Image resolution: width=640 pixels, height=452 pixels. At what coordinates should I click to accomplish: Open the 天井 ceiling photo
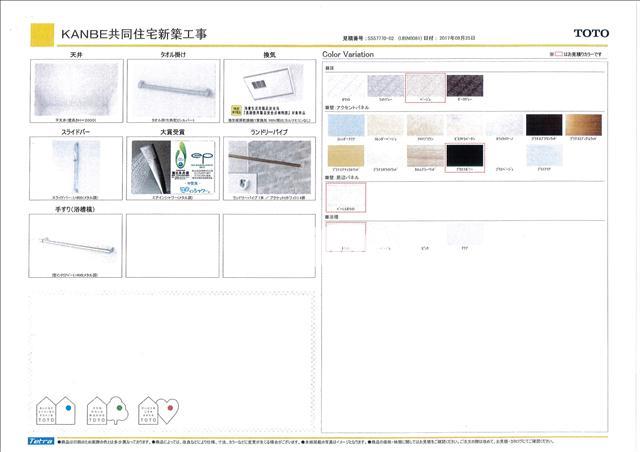coord(76,90)
